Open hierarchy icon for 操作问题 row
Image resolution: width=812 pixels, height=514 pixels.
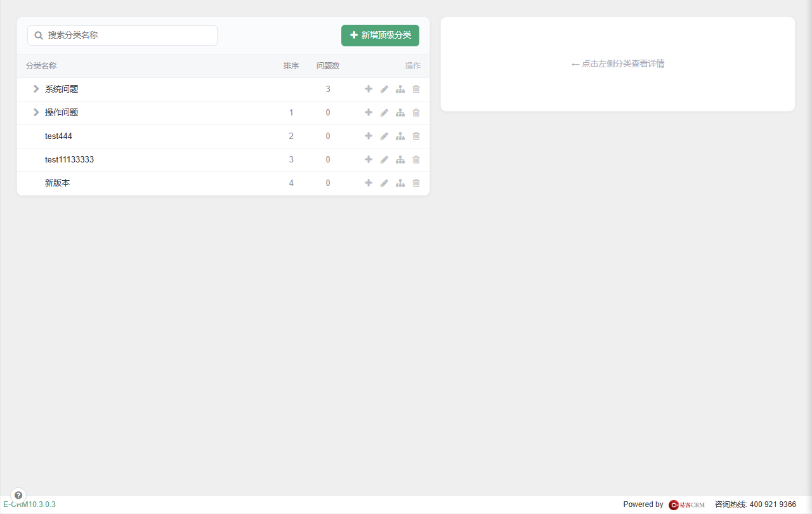click(400, 113)
